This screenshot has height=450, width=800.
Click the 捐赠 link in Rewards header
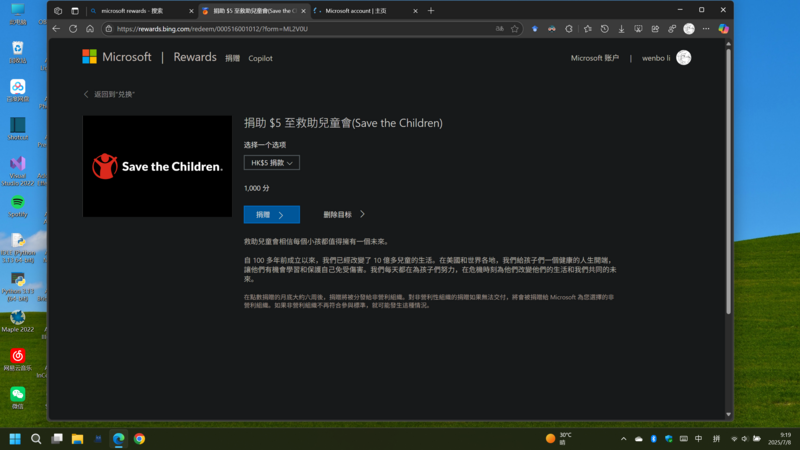click(232, 58)
